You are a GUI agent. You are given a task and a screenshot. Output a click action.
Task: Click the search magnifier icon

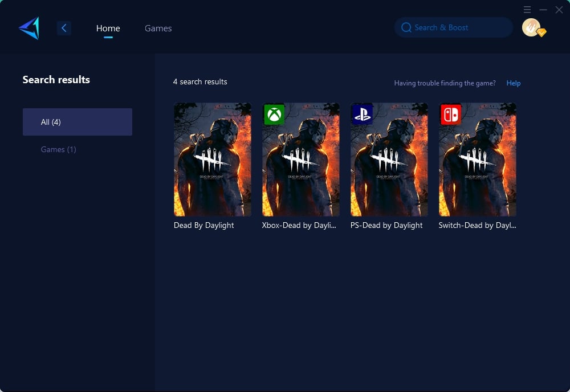[406, 27]
